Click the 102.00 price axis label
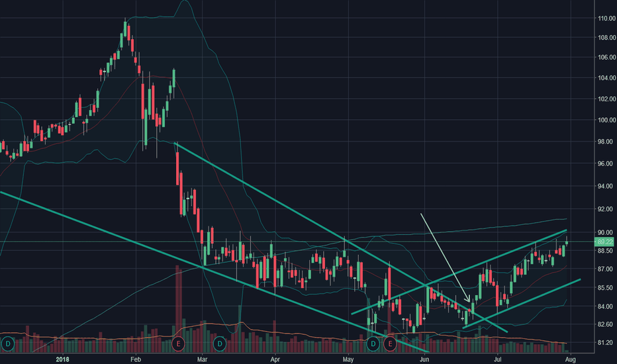The image size is (617, 364). click(606, 99)
